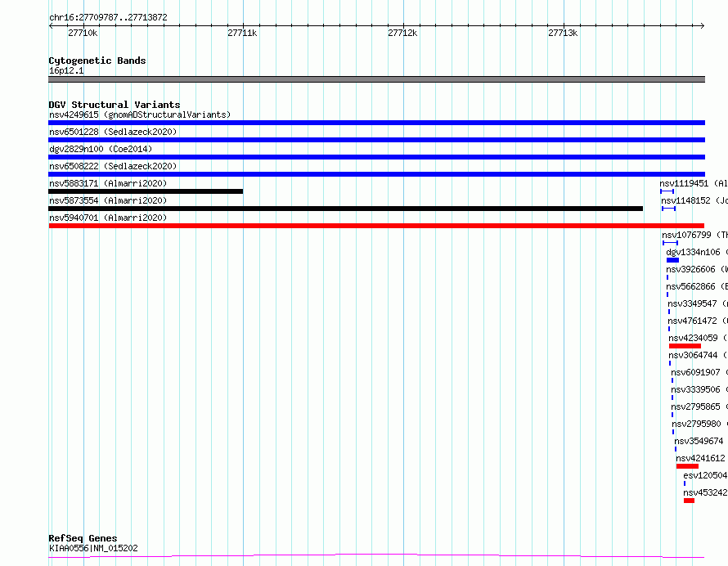
Task: Click the 27712k ruler label
Action: coord(402,33)
